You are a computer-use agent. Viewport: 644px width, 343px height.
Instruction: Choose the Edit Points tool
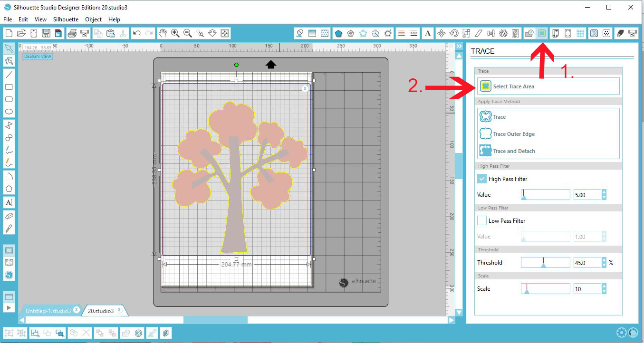click(x=9, y=61)
